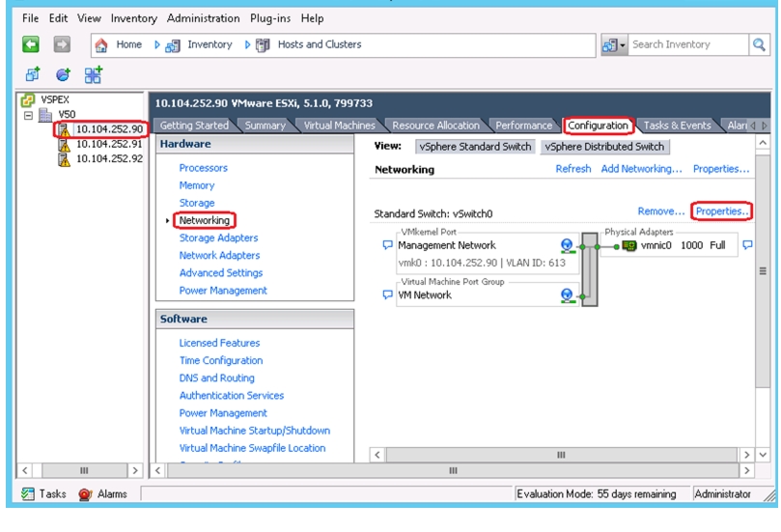Open DNS and Routing link
Screen dimensions: 781x532
[x=216, y=378]
